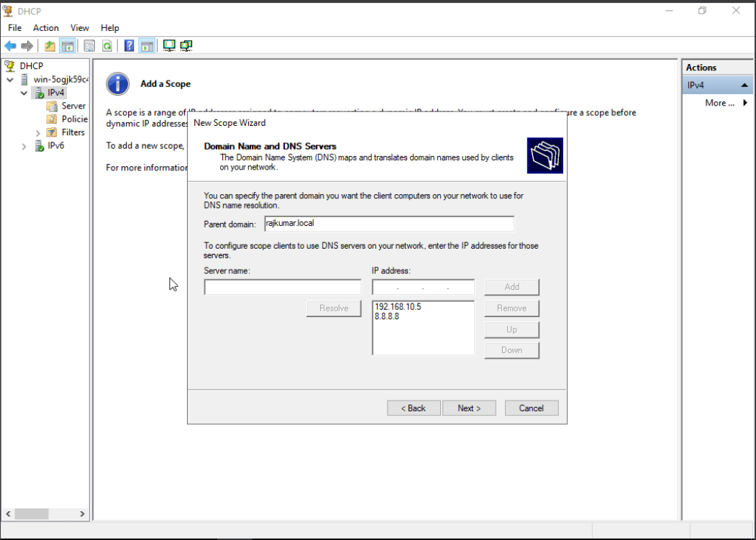Open the File menu
The width and height of the screenshot is (756, 540).
point(15,28)
